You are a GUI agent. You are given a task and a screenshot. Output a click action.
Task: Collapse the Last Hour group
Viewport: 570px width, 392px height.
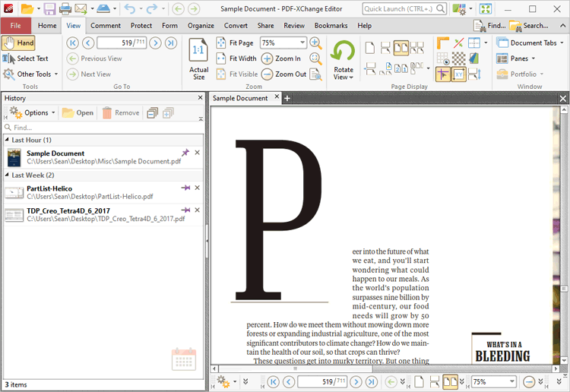7,141
